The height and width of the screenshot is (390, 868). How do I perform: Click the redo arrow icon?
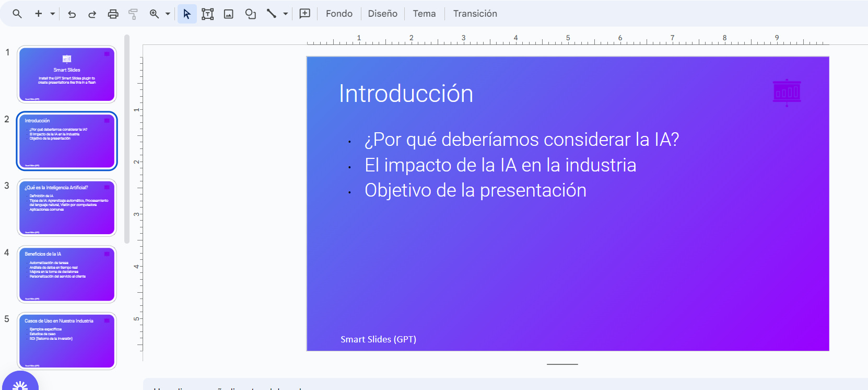click(x=92, y=14)
